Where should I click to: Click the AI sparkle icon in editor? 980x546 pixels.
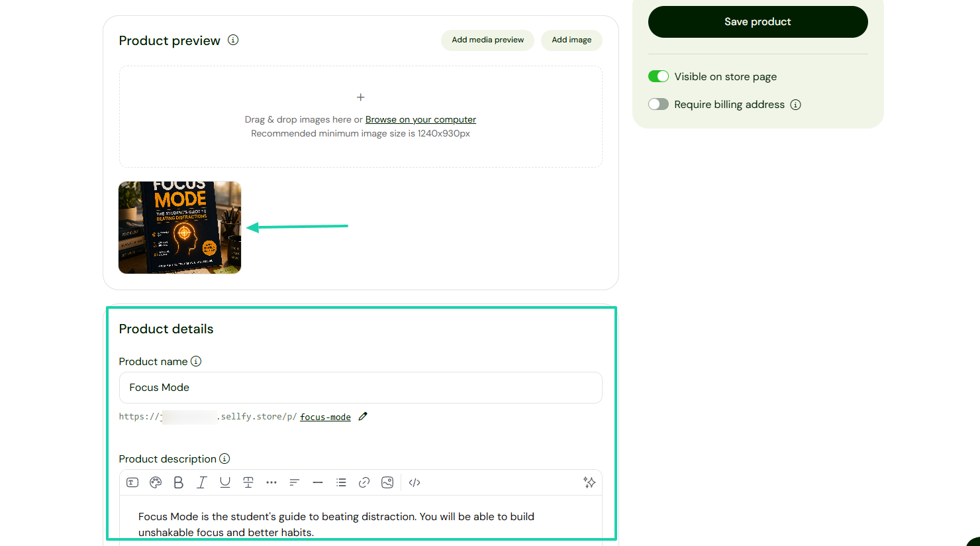tap(589, 482)
